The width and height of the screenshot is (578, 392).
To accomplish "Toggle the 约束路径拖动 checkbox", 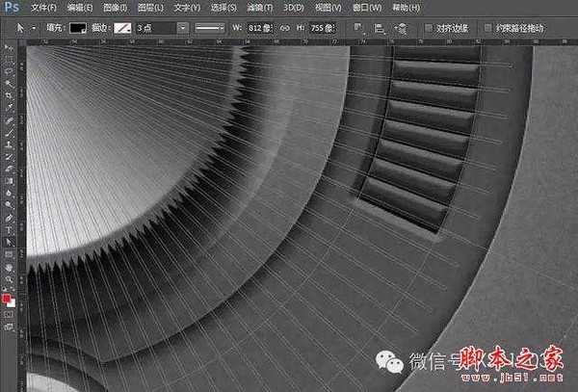I will pyautogui.click(x=488, y=28).
